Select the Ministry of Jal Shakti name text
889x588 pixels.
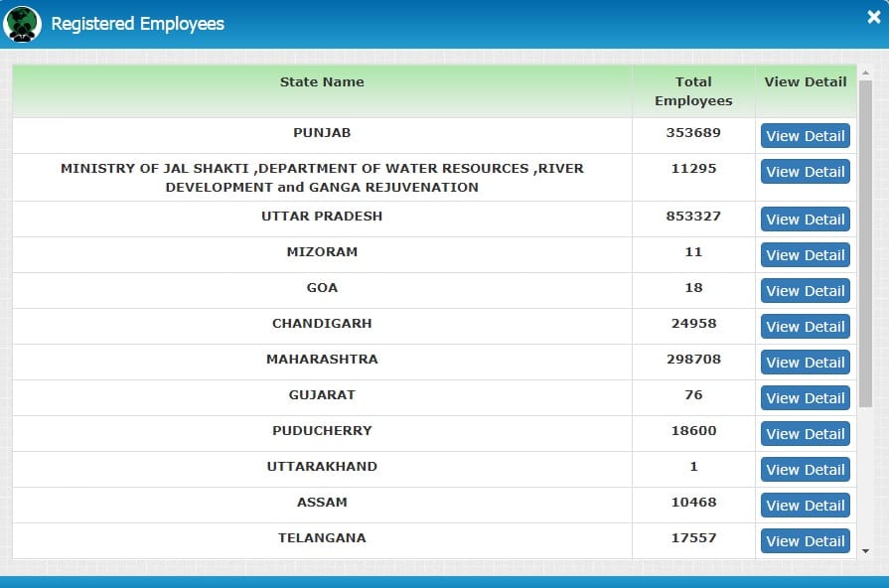(322, 178)
